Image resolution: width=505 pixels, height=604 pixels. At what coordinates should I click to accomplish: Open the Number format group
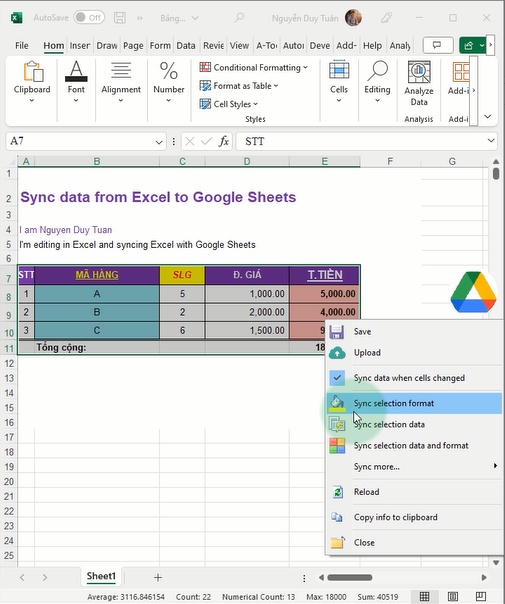coord(169,82)
